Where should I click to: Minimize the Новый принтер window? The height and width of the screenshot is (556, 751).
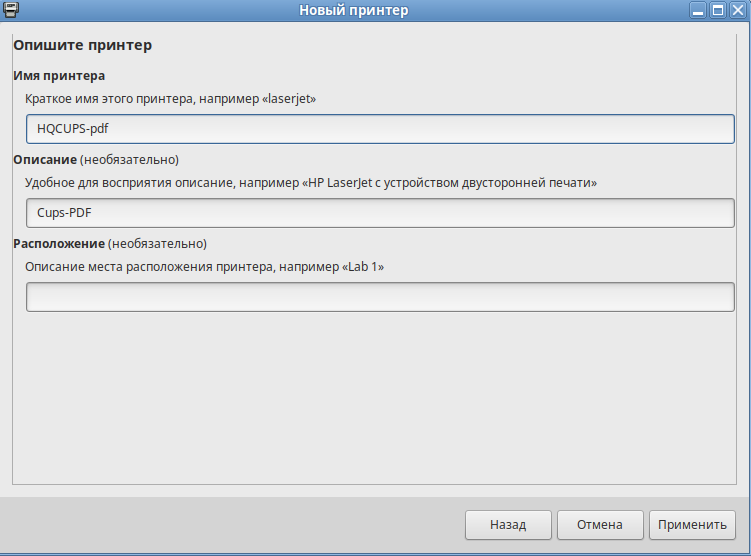click(698, 10)
